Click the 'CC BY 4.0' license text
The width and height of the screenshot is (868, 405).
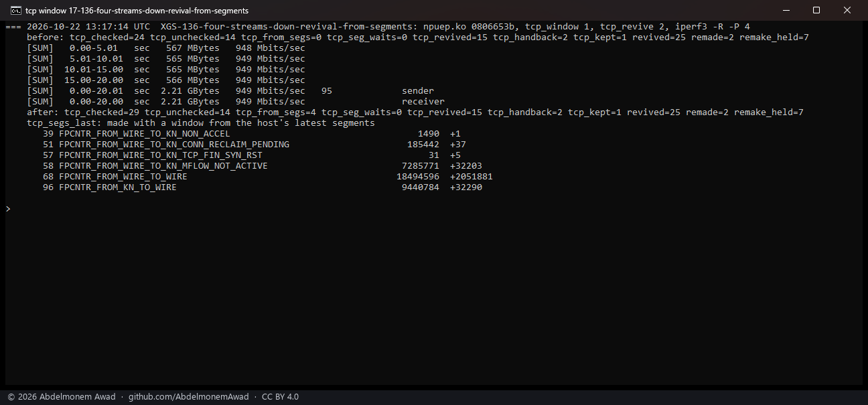(x=280, y=397)
